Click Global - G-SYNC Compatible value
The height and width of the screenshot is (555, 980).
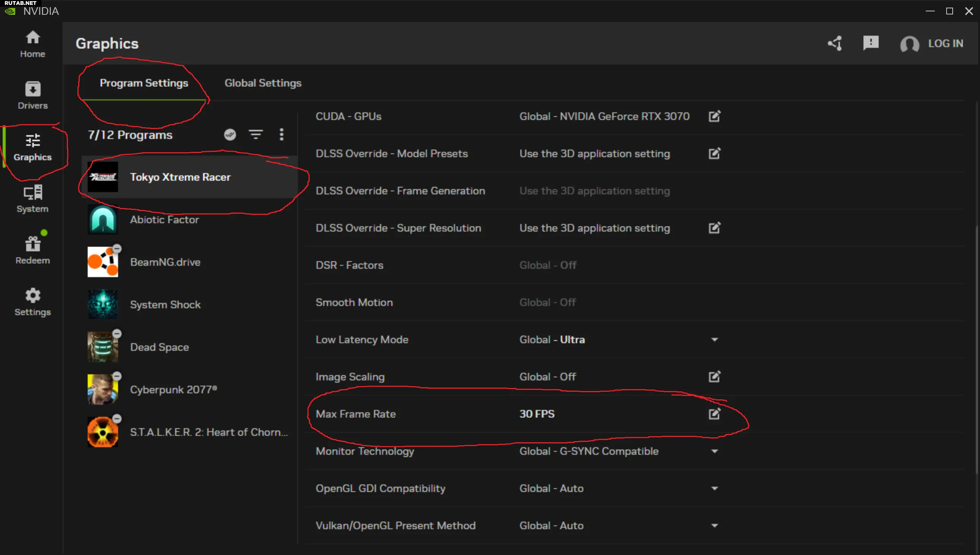point(589,451)
